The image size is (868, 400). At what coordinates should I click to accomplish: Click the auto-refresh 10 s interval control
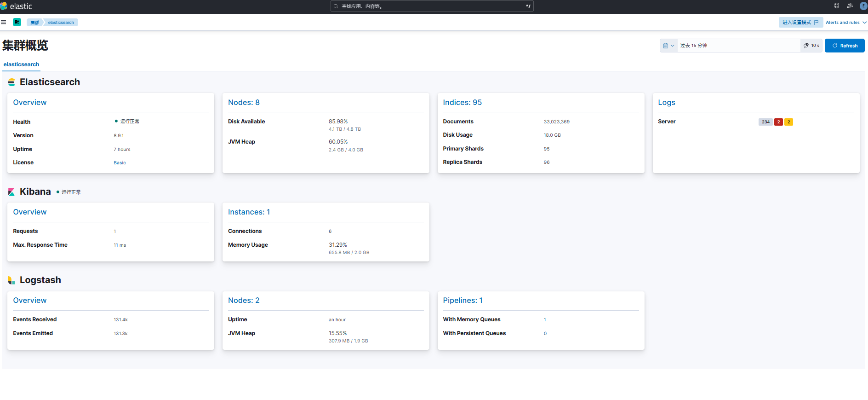[x=811, y=46]
